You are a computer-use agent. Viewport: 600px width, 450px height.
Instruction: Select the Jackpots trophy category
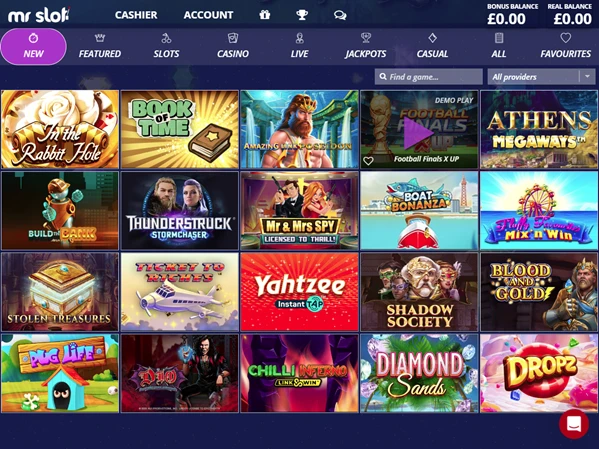[366, 46]
